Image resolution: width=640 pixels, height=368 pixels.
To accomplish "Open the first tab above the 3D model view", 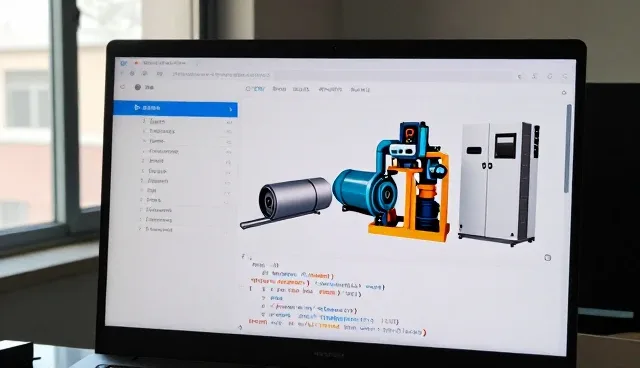I will pos(256,89).
